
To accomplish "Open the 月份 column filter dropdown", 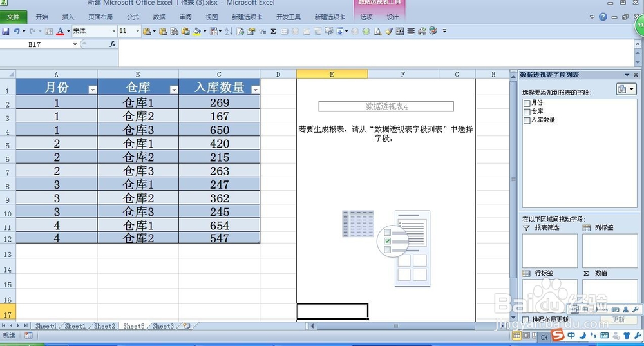I will click(92, 90).
